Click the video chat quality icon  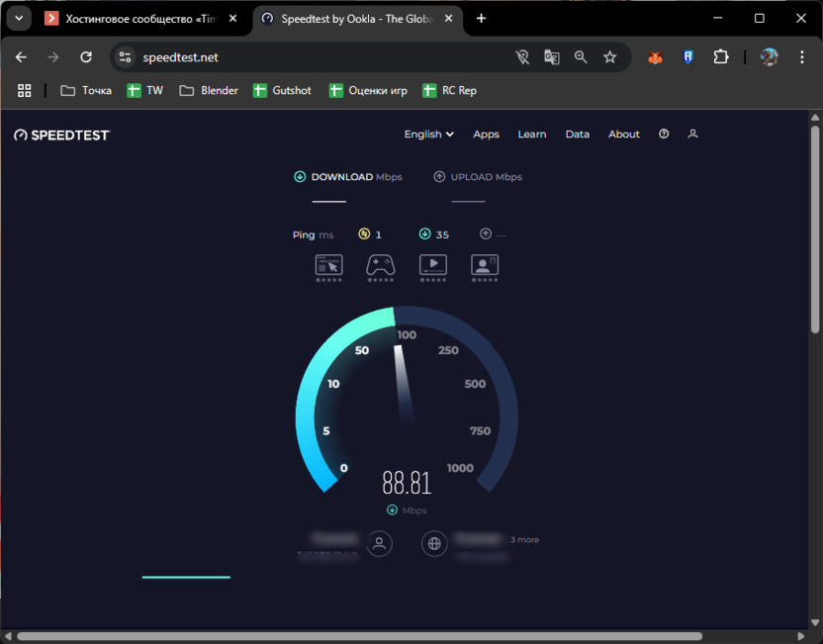point(485,264)
